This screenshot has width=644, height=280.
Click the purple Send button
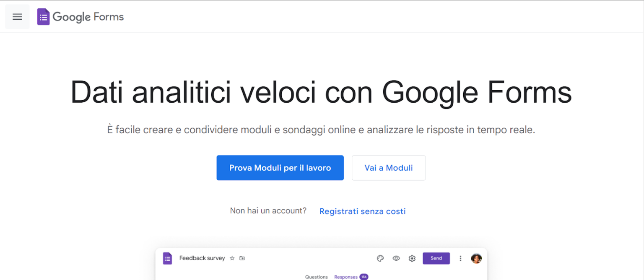436,258
